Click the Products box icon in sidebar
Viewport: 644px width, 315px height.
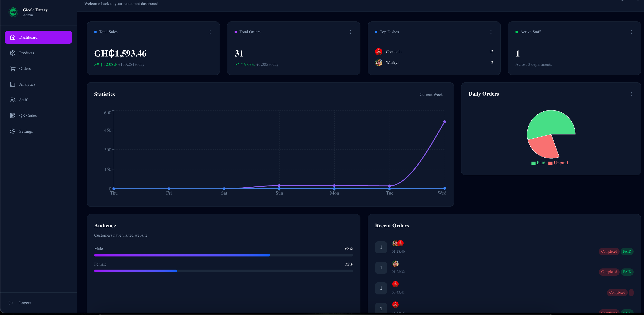13,53
